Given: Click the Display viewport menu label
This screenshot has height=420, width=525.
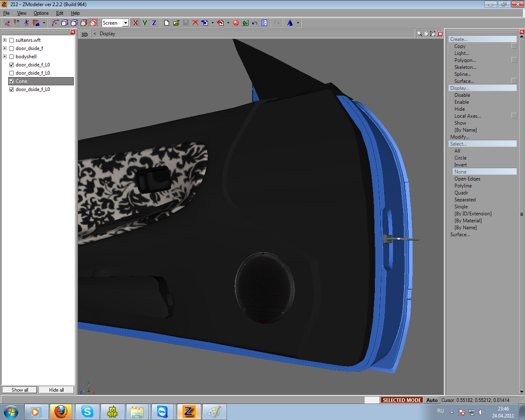Looking at the screenshot, I should [x=107, y=34].
